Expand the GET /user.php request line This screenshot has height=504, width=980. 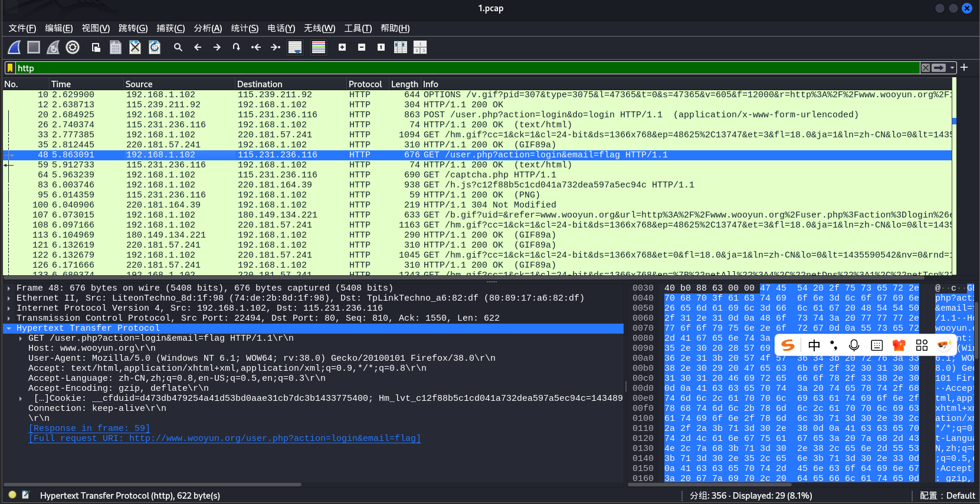click(21, 338)
